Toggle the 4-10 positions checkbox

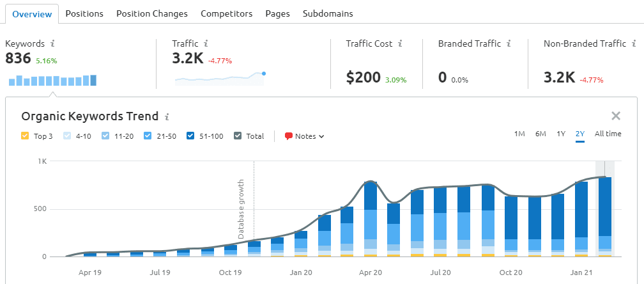67,136
